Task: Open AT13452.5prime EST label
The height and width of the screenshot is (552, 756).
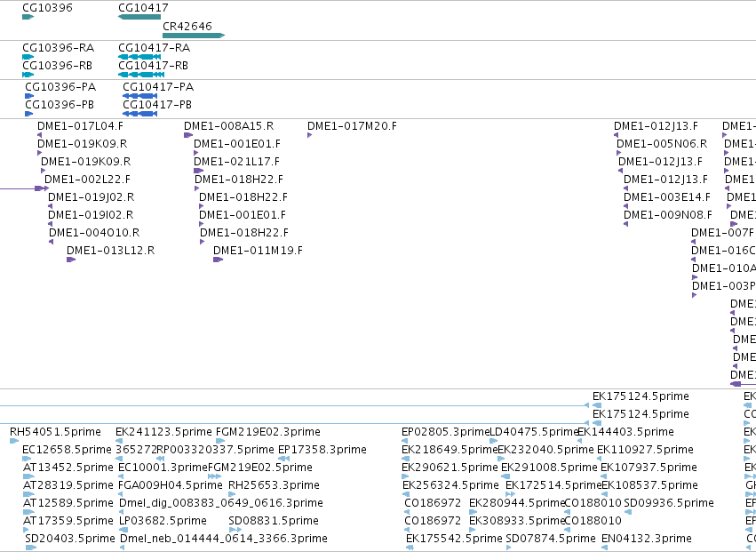Action: pos(68,468)
